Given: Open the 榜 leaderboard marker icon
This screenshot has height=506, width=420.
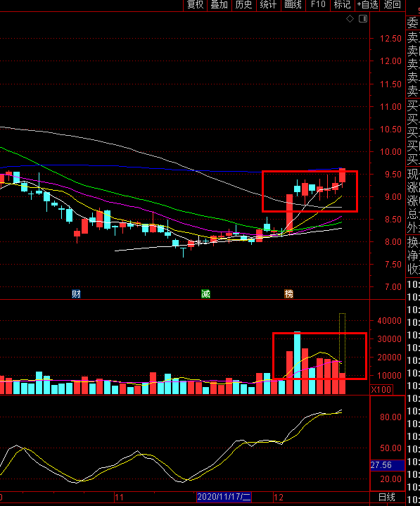Looking at the screenshot, I should (288, 293).
